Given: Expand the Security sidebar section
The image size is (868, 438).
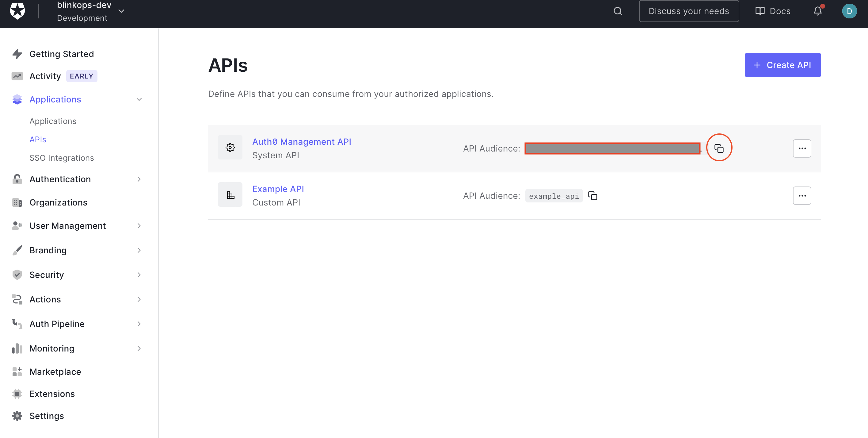Looking at the screenshot, I should pyautogui.click(x=139, y=275).
